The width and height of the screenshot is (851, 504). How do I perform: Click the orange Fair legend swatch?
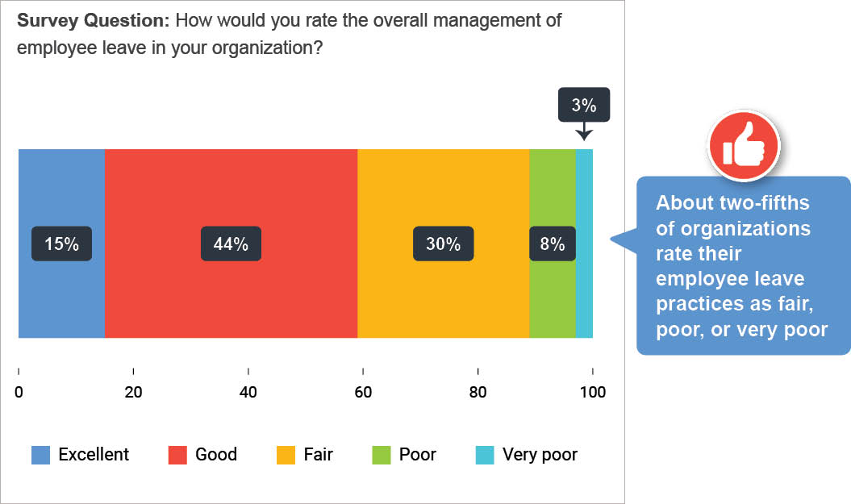[286, 455]
